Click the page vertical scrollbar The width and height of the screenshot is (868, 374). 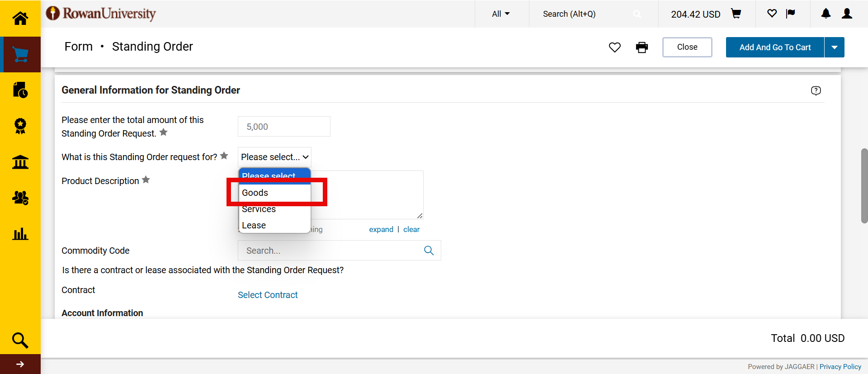tap(864, 185)
